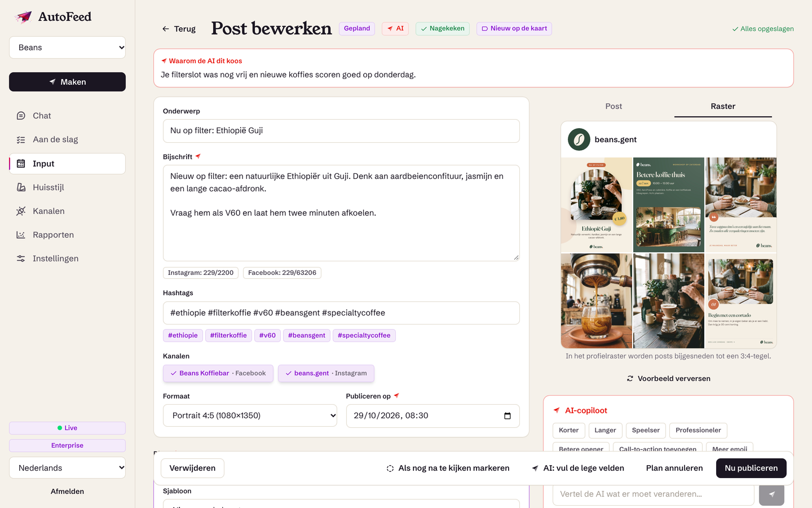Click the Verwijderen button
This screenshot has height=508, width=812.
click(x=192, y=468)
